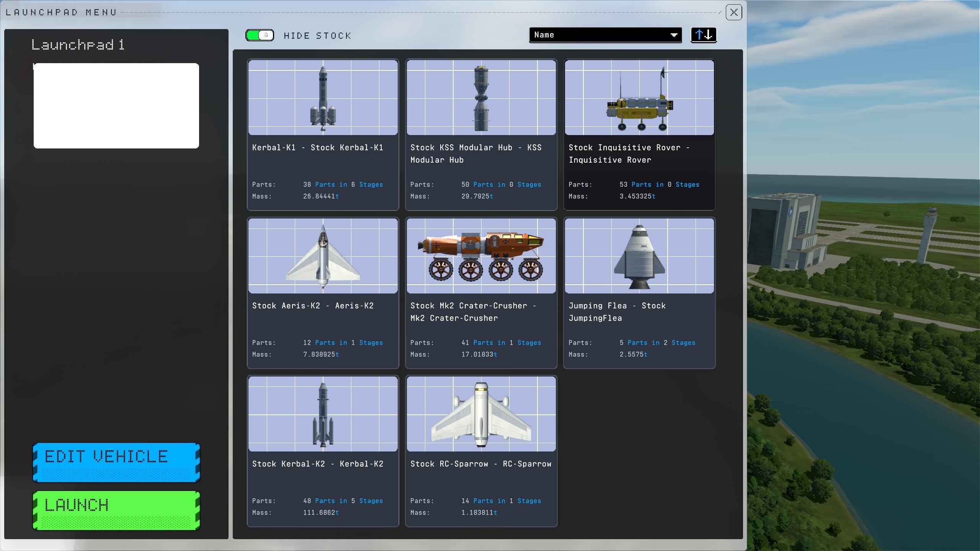Click the green Launch button

click(x=116, y=510)
